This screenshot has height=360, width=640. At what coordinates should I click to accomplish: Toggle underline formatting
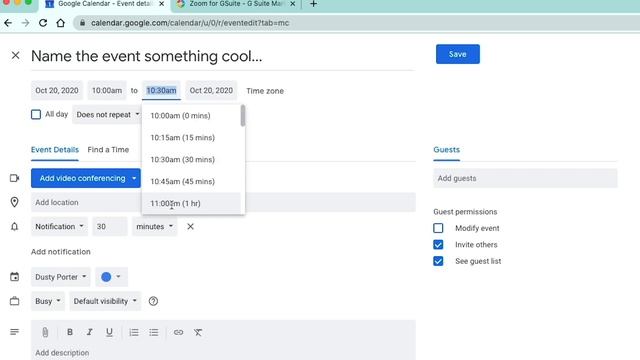coord(109,332)
